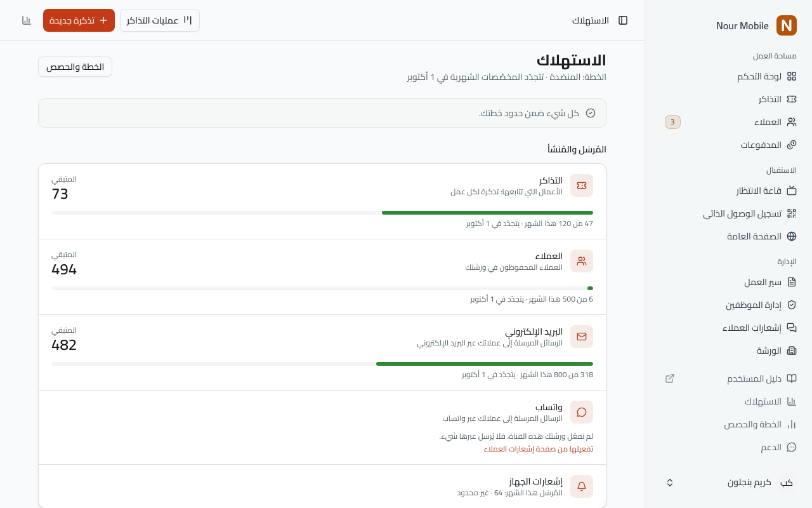
Task: Click the الاستهلاك breadcrumb in header
Action: [591, 20]
